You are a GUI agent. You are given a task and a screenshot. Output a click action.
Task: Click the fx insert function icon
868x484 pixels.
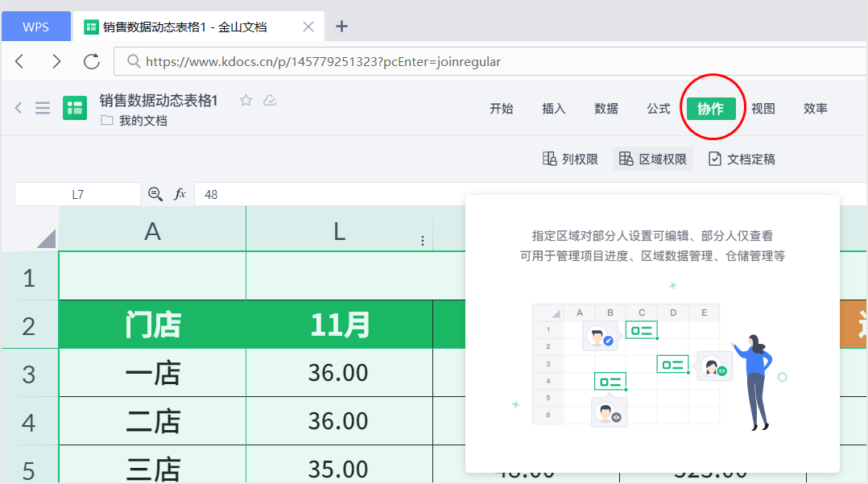[x=180, y=194]
